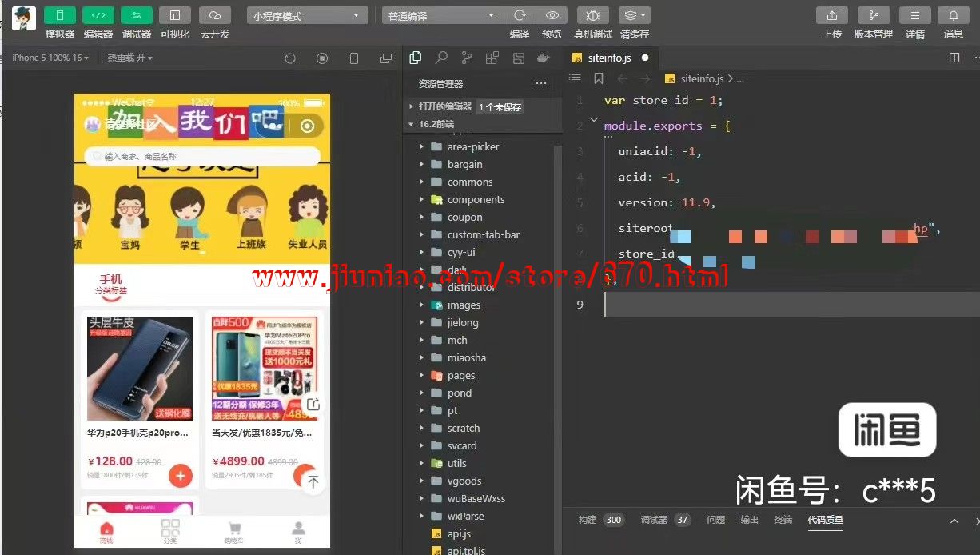The image size is (980, 555).
Task: Click the 上传 upload icon
Action: 832,16
